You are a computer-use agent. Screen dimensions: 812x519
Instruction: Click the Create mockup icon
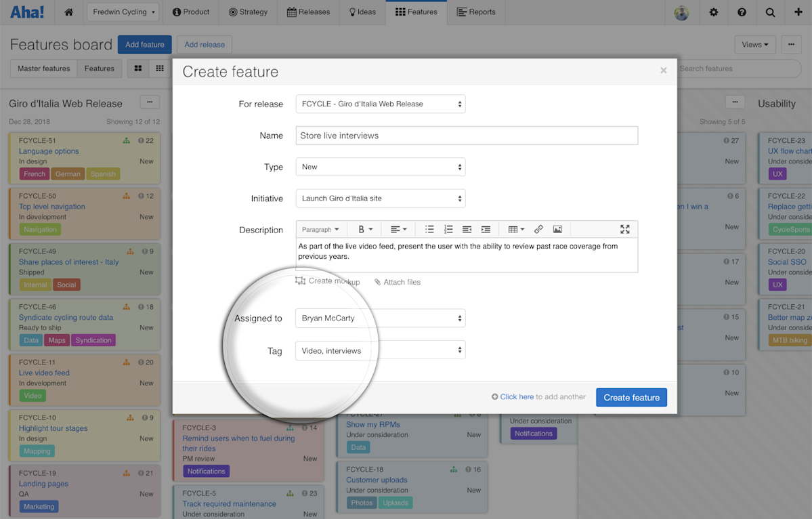pos(300,281)
